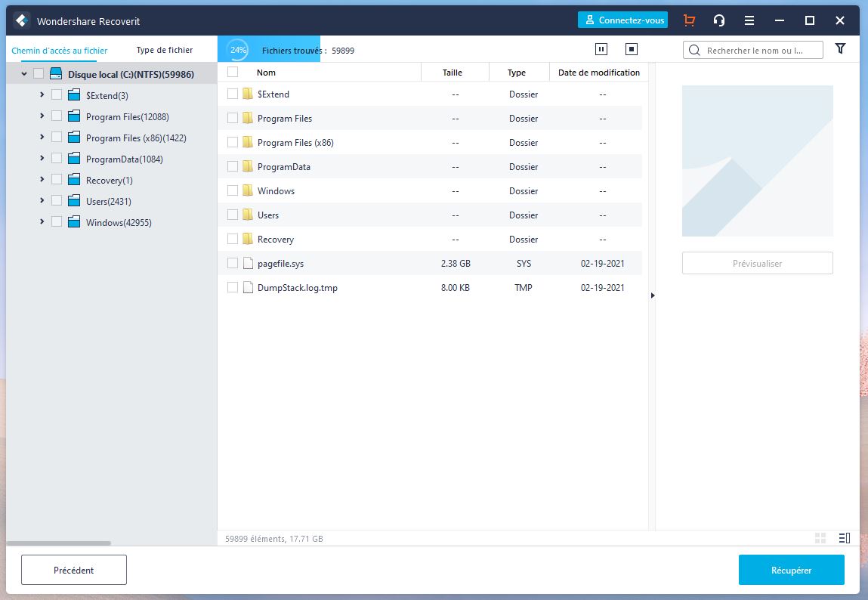Click the Précédent button

click(74, 570)
